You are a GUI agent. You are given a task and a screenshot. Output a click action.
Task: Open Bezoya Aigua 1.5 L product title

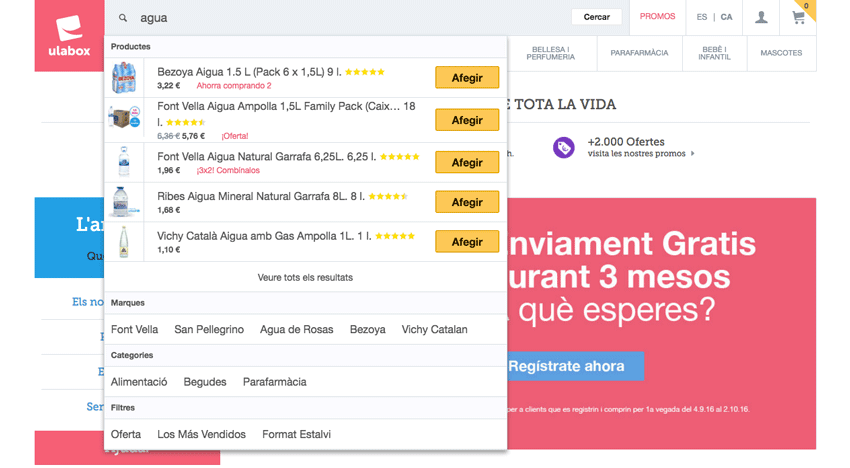coord(249,72)
